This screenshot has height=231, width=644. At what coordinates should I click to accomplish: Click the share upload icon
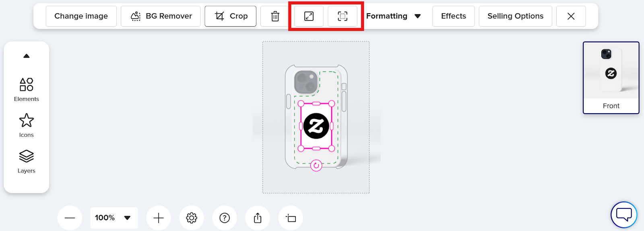[258, 218]
